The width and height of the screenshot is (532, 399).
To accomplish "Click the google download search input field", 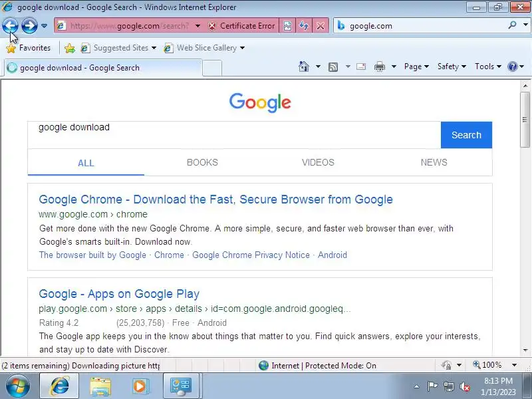I will click(x=234, y=135).
